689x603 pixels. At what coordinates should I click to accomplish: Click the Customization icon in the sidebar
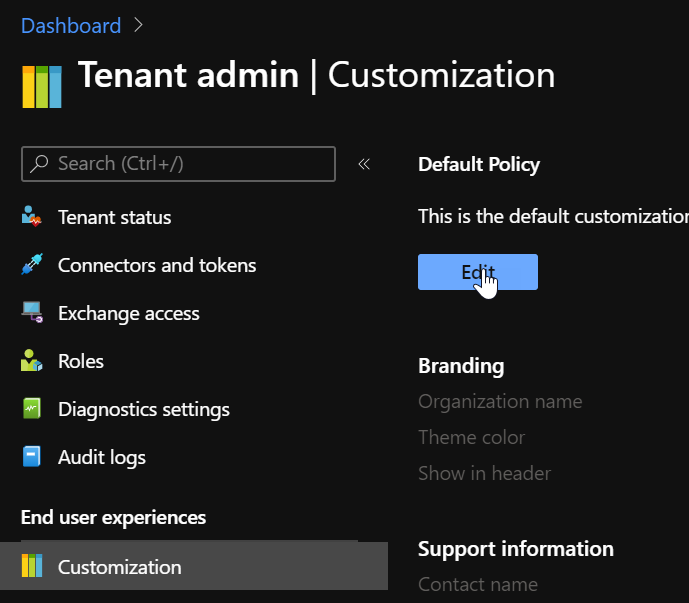click(x=32, y=567)
